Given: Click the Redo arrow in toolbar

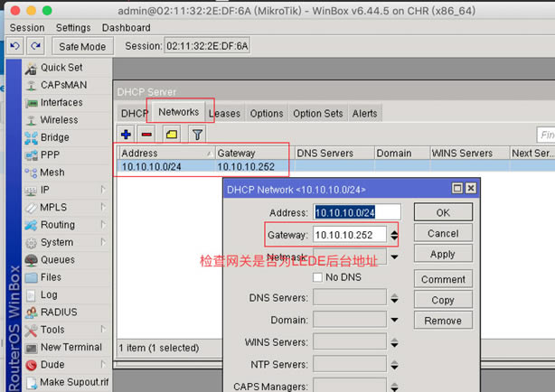Looking at the screenshot, I should click(x=35, y=46).
